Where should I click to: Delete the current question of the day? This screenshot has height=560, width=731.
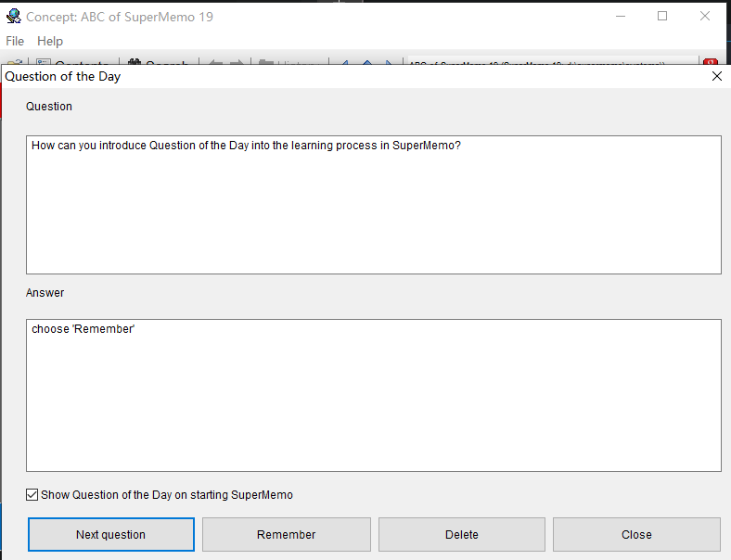(x=461, y=534)
